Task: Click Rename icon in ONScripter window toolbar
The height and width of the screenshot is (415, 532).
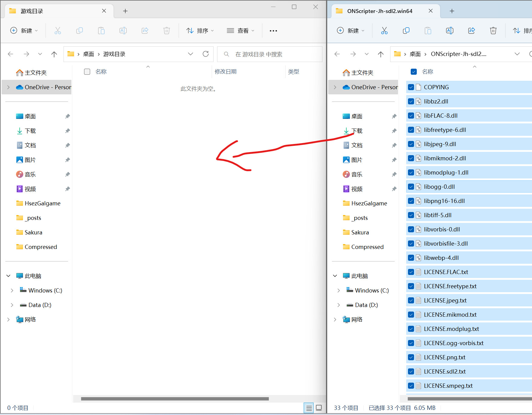Action: coord(449,31)
